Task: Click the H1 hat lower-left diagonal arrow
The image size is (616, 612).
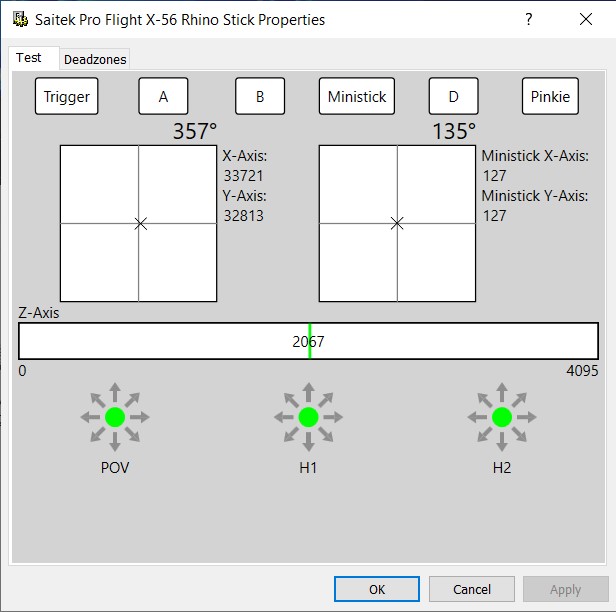Action: click(x=291, y=434)
